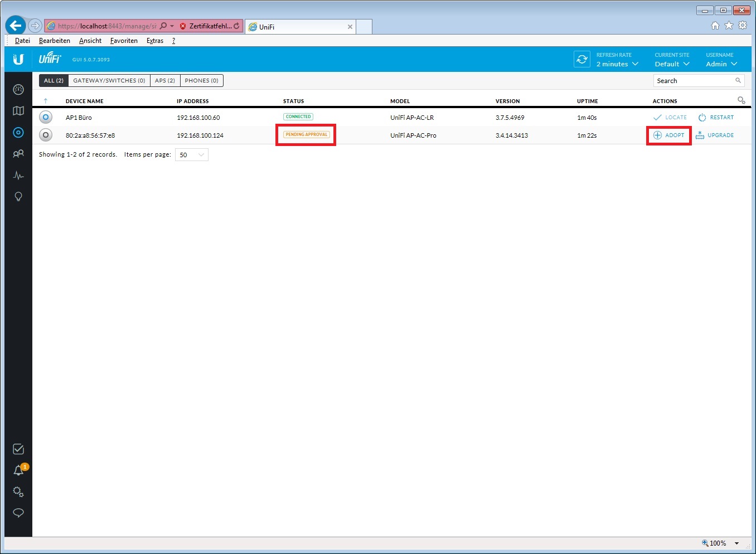Open the Insights lightbulb sidebar icon
Viewport: 756px width, 554px height.
[x=18, y=197]
